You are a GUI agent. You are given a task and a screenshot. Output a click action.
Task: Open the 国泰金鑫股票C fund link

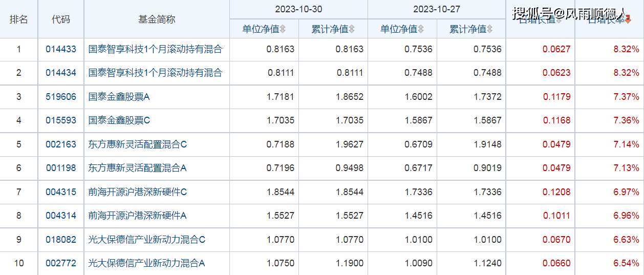coord(119,120)
